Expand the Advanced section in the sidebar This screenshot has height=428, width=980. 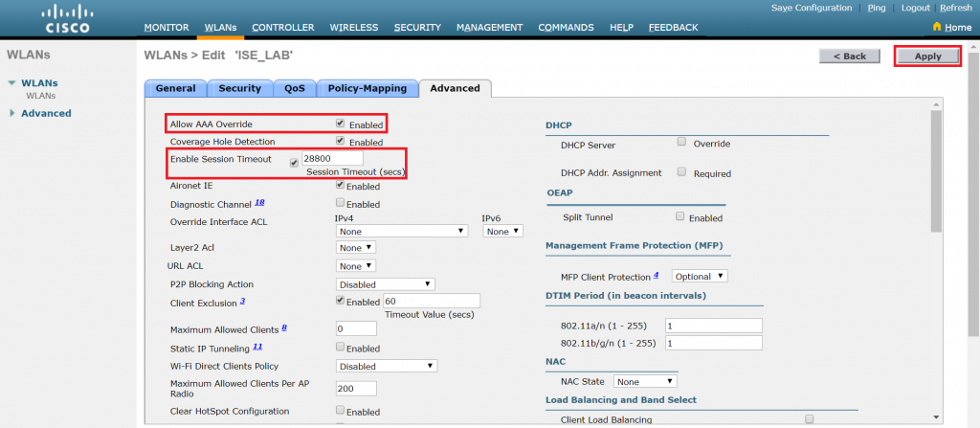click(46, 113)
